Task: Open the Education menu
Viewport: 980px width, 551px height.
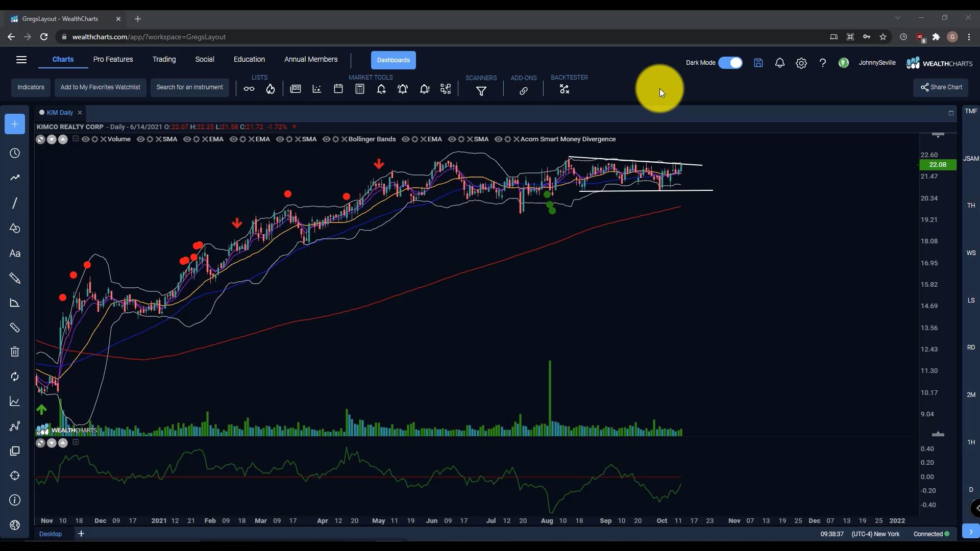Action: [249, 59]
